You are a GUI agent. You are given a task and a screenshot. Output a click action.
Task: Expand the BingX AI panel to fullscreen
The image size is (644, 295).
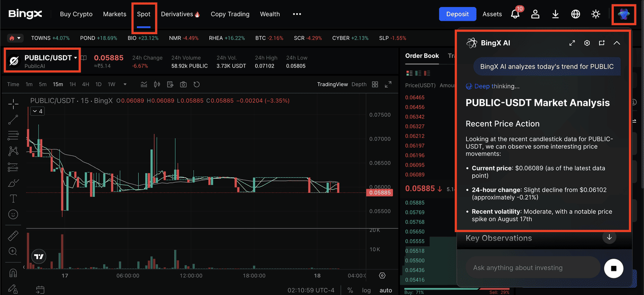(572, 43)
